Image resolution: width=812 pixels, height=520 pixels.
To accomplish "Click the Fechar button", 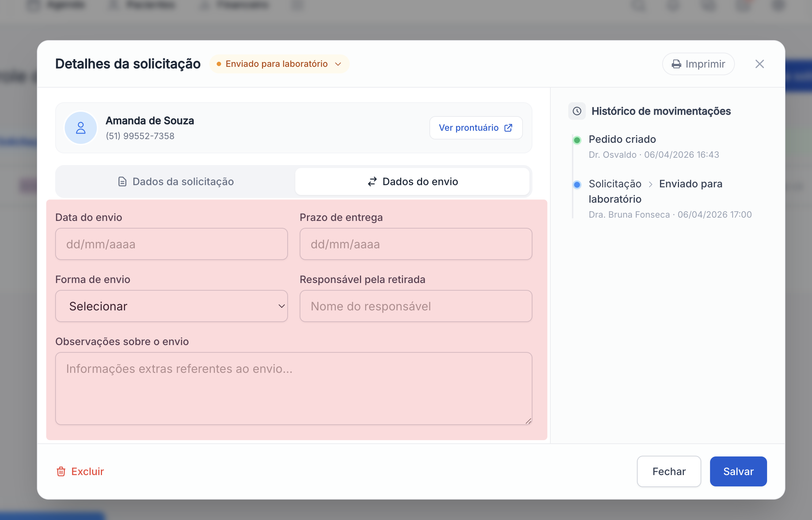I will click(x=669, y=471).
